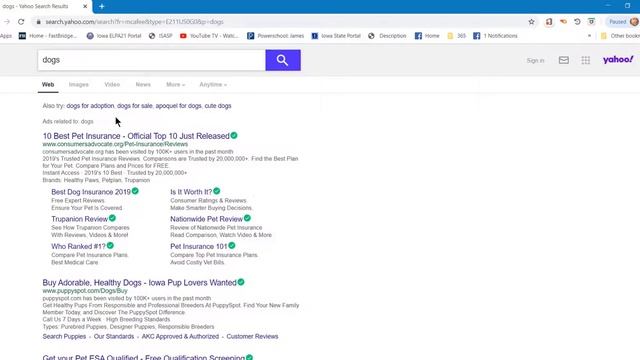Click the AKC Approved & Authorized sublink
Image resolution: width=640 pixels, height=360 pixels.
(180, 336)
